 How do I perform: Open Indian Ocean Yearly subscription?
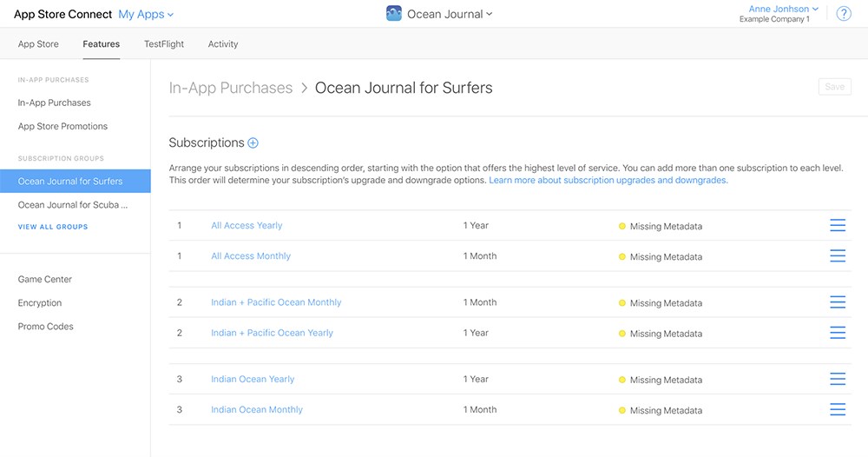[253, 380]
